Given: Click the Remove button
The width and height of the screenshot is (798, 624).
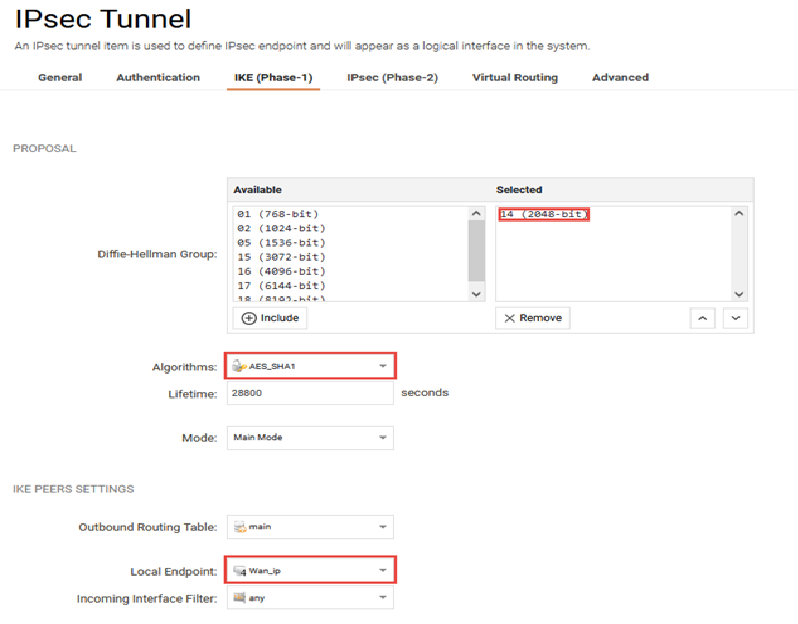Looking at the screenshot, I should [532, 318].
